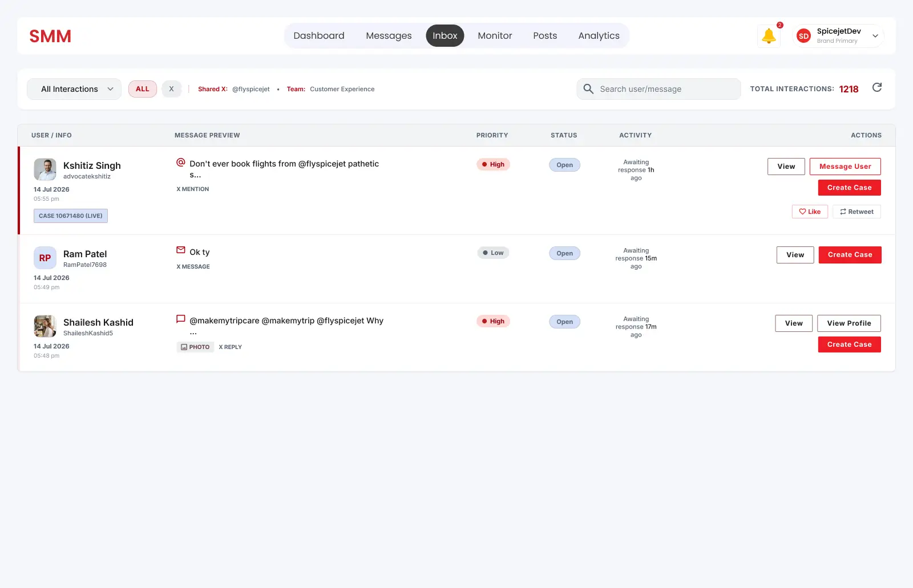
Task: Expand the SpicejetDev account menu chevron
Action: [875, 36]
